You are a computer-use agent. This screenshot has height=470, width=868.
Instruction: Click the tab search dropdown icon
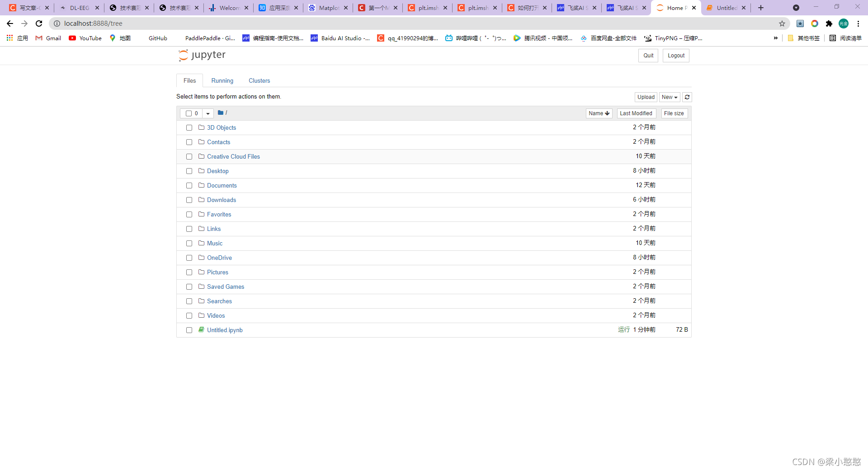tap(796, 8)
